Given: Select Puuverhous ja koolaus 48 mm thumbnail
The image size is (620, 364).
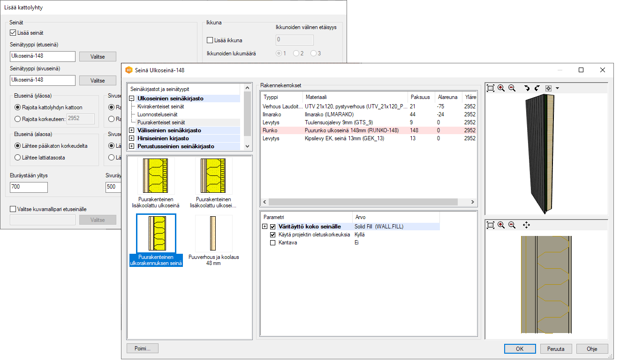Looking at the screenshot, I should pos(213,240).
